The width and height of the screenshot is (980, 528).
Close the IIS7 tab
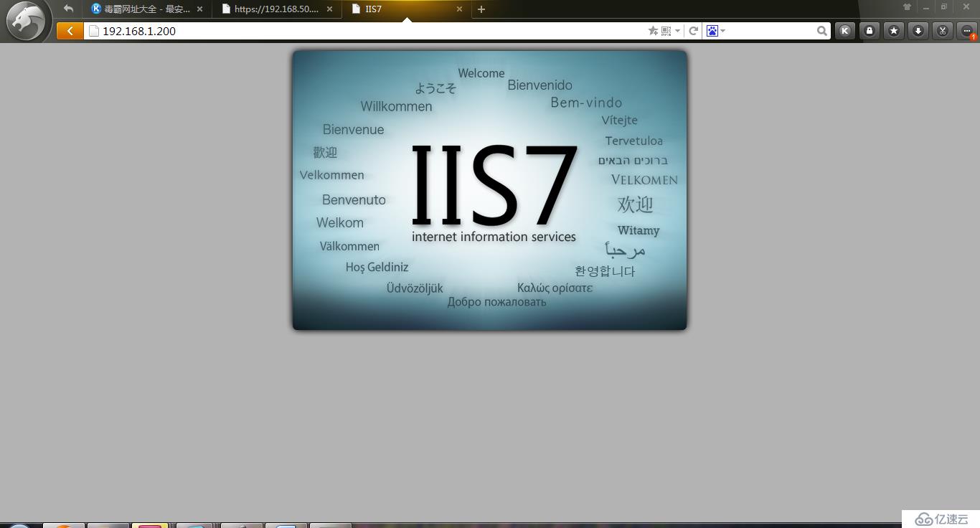(459, 9)
